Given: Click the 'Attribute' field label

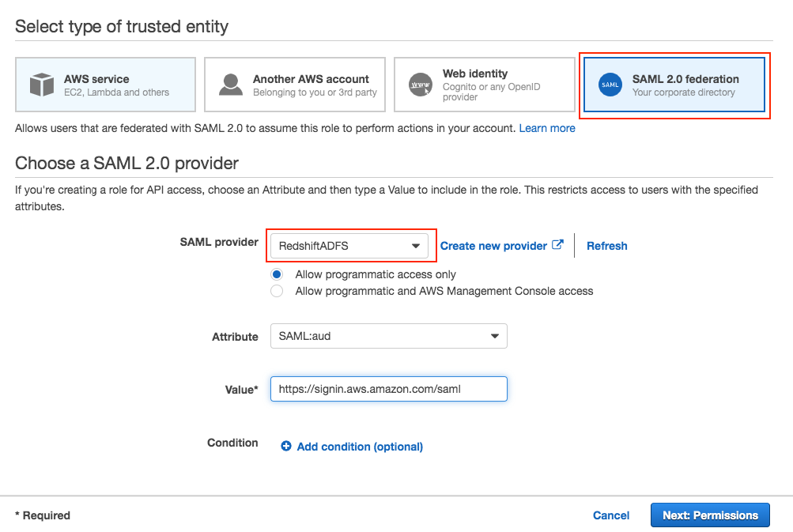Looking at the screenshot, I should pos(235,337).
